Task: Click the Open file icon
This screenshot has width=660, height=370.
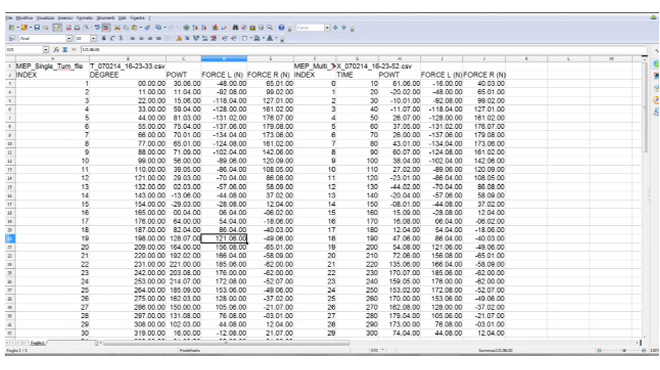Action: tap(24, 28)
